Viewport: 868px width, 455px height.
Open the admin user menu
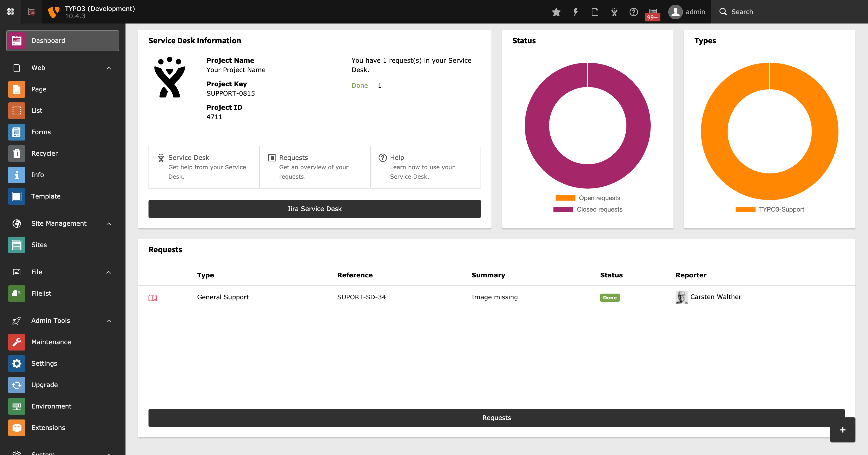687,12
